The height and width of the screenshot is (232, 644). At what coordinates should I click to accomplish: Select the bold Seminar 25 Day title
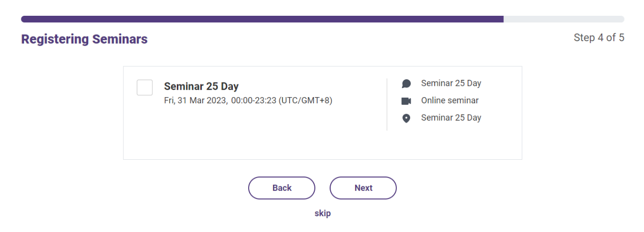[x=201, y=86]
